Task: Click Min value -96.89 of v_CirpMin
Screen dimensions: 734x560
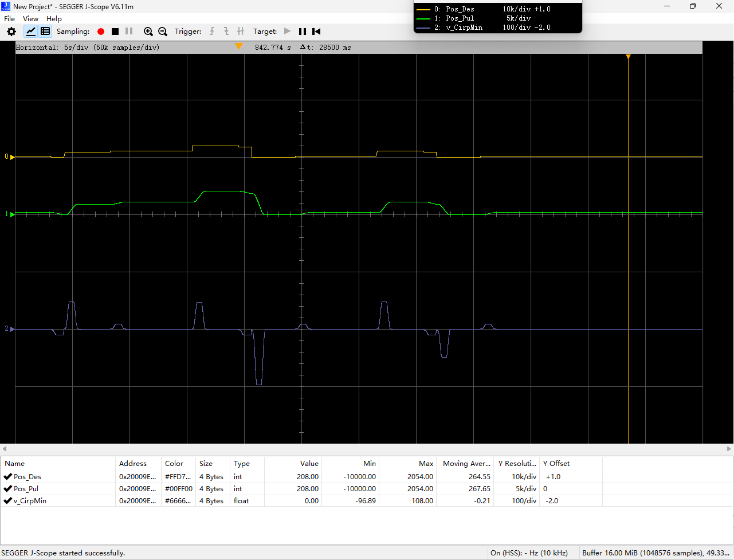Action: coord(350,500)
